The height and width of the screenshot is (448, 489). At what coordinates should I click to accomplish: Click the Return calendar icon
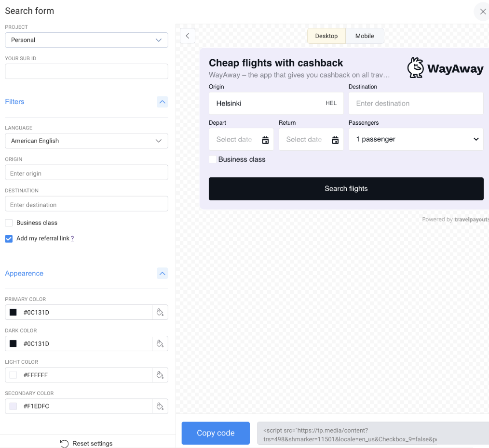point(335,140)
